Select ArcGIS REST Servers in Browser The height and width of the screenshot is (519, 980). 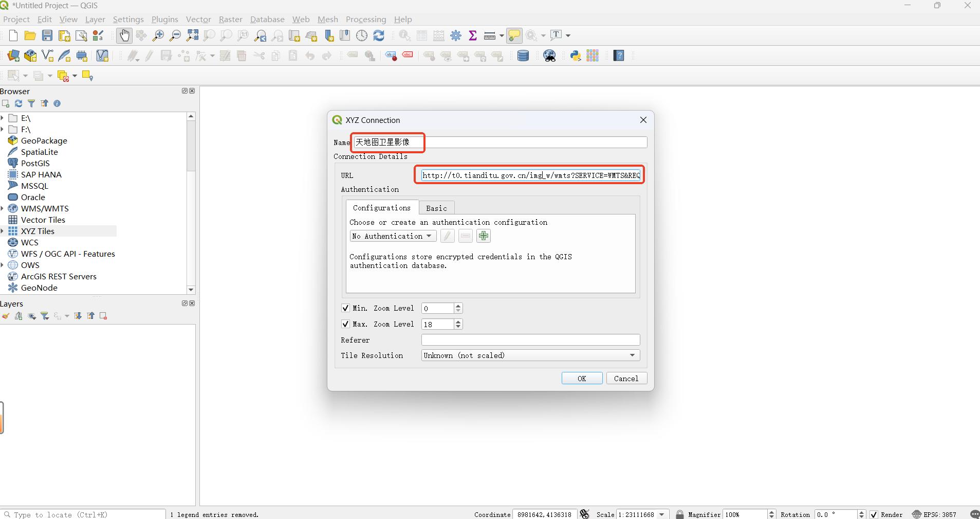tap(59, 276)
